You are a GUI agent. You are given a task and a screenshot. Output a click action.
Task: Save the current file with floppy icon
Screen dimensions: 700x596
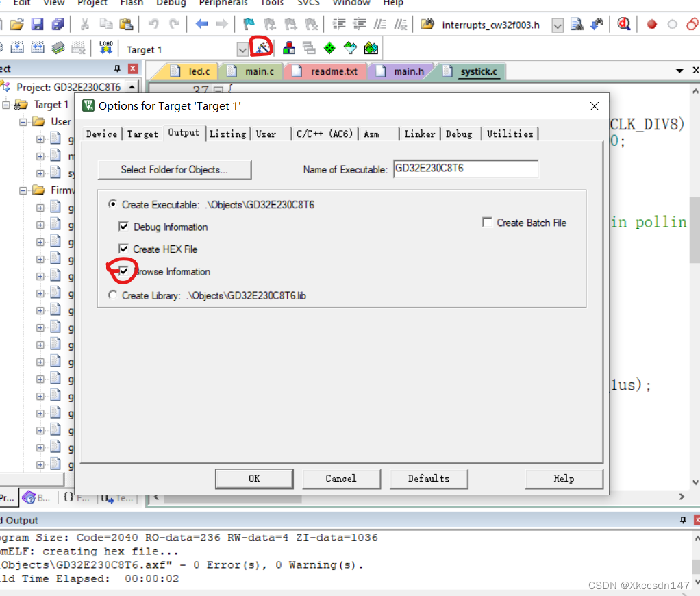(x=38, y=24)
